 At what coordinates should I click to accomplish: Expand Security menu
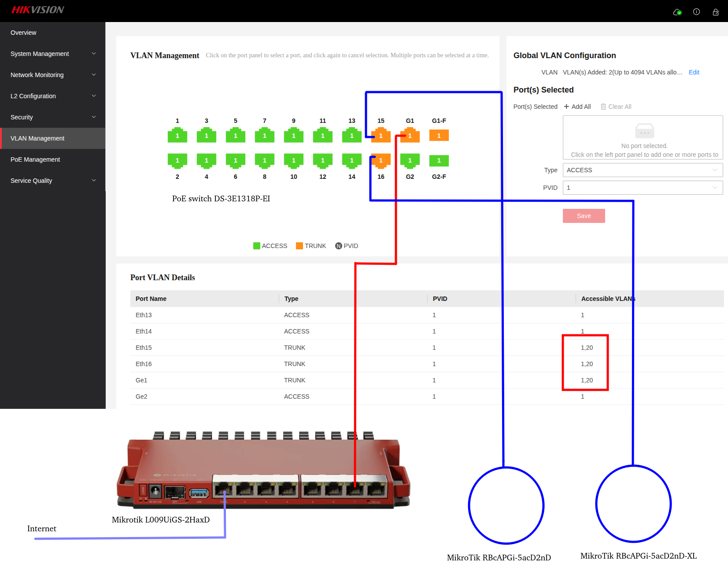(53, 117)
